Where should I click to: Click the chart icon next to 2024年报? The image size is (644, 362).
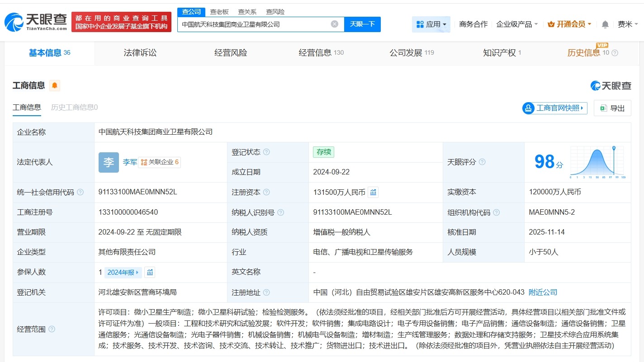coord(149,272)
